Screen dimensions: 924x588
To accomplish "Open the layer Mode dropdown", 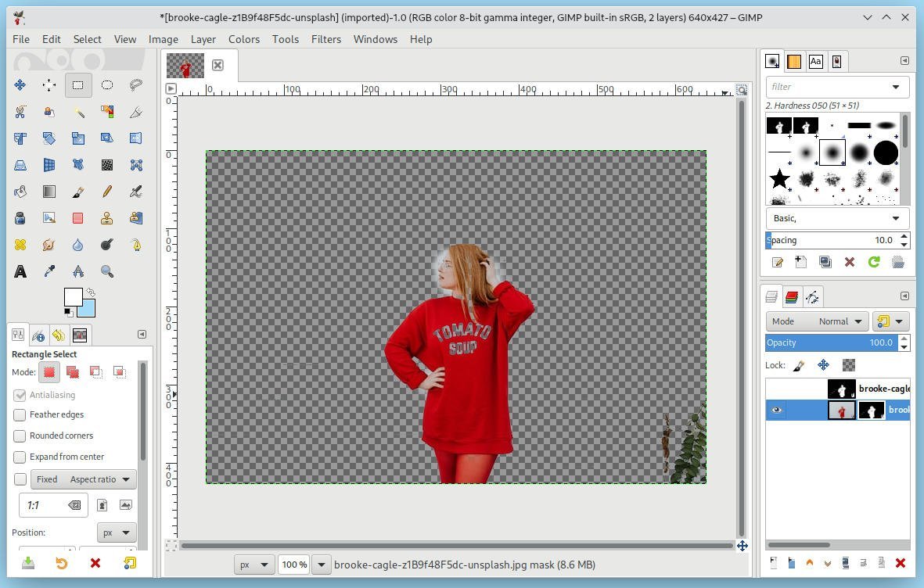I will pos(837,321).
